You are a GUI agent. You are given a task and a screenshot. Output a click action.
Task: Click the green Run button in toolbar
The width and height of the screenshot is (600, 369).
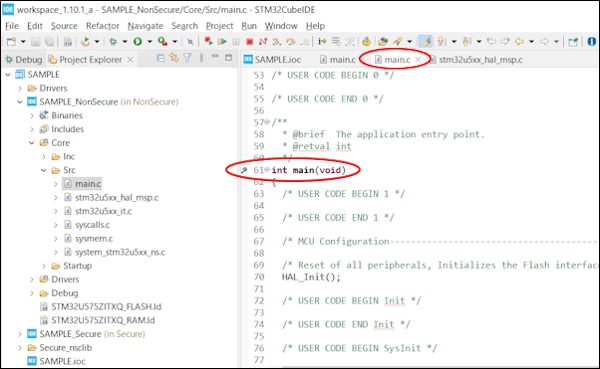click(x=138, y=41)
